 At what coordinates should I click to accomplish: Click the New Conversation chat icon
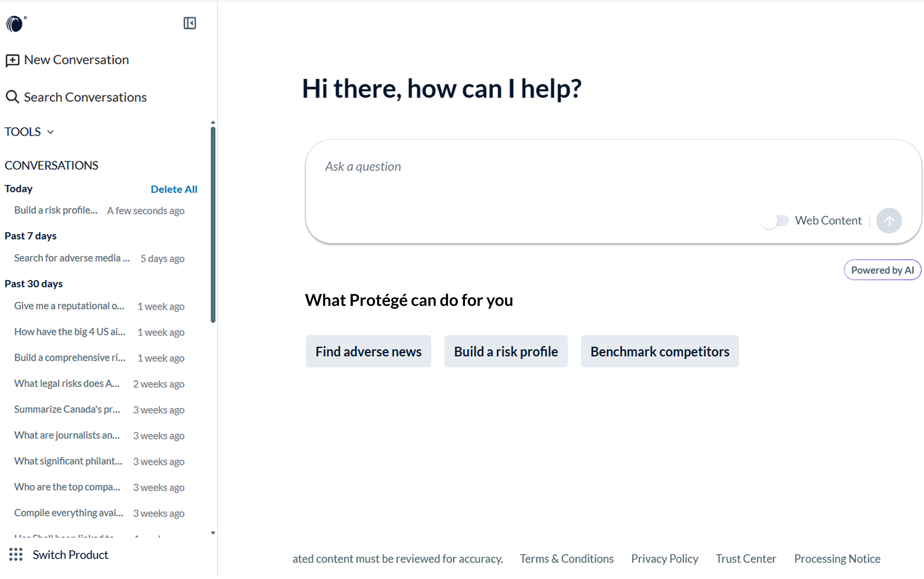click(12, 60)
